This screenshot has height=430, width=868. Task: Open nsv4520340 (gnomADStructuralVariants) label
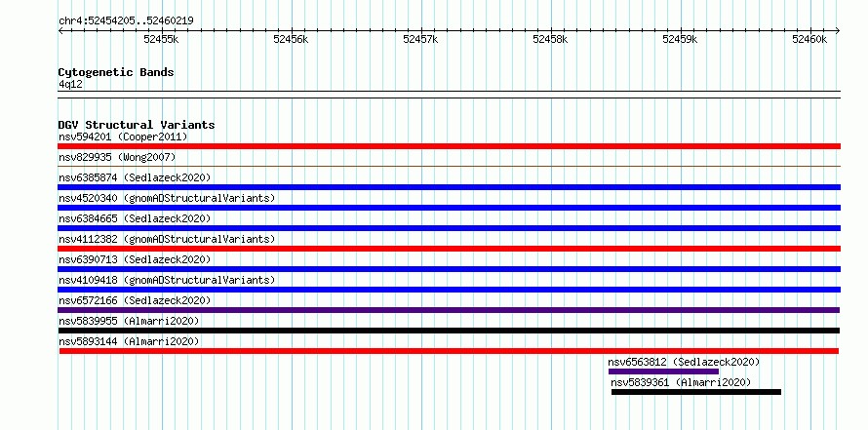167,198
